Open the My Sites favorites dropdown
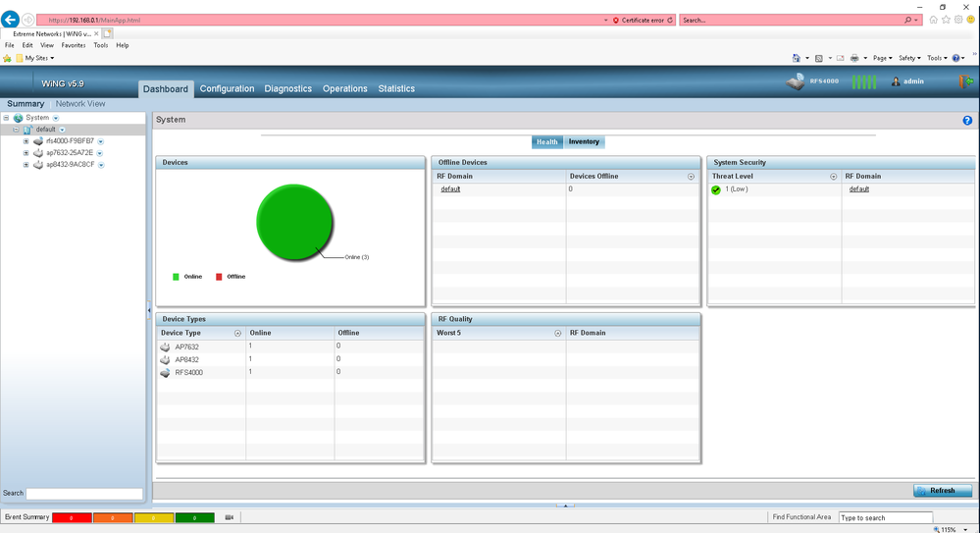The width and height of the screenshot is (980, 533). pyautogui.click(x=39, y=58)
